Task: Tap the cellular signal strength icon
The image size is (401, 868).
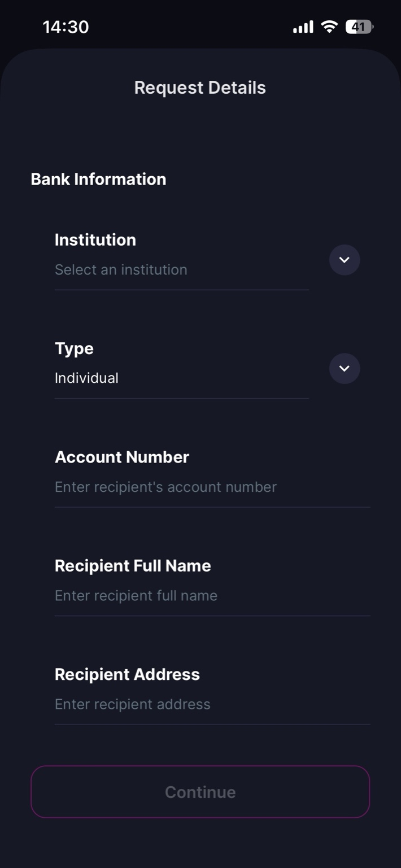Action: [x=303, y=27]
